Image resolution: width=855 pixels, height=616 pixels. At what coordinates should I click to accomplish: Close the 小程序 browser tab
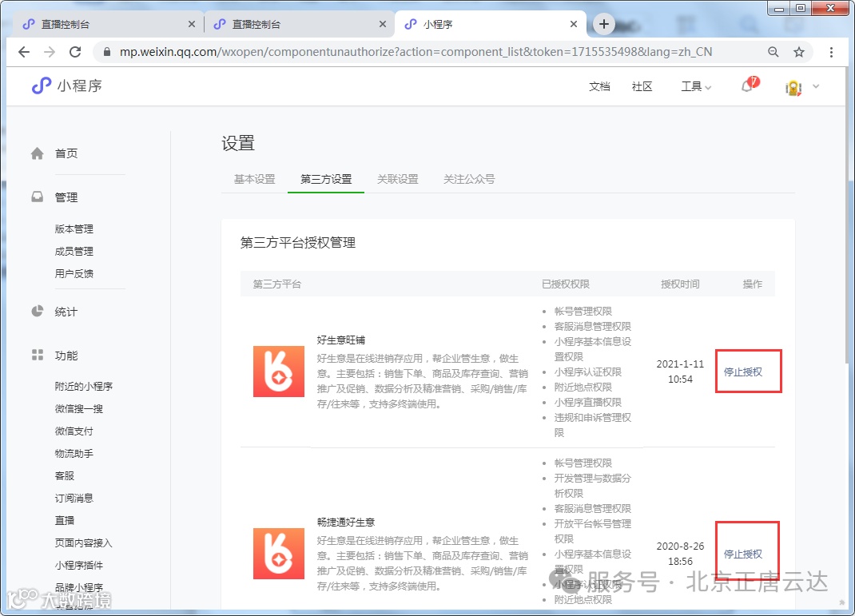click(574, 24)
